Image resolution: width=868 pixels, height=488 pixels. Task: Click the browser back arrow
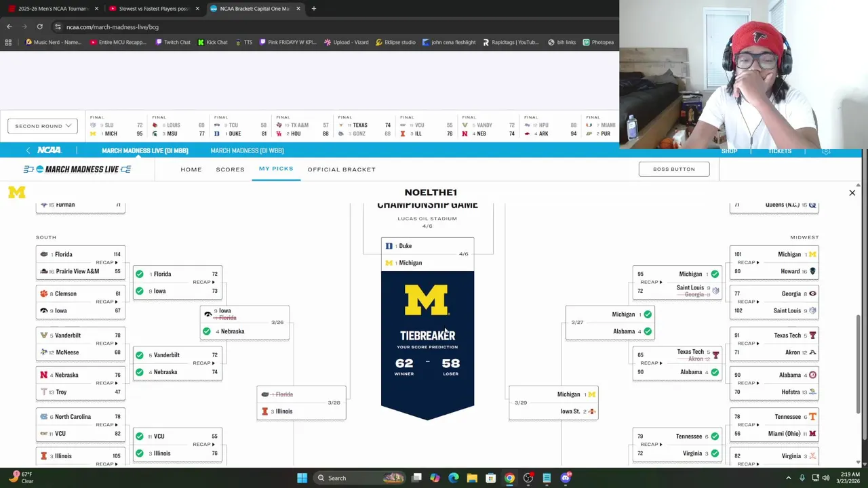pyautogui.click(x=9, y=27)
